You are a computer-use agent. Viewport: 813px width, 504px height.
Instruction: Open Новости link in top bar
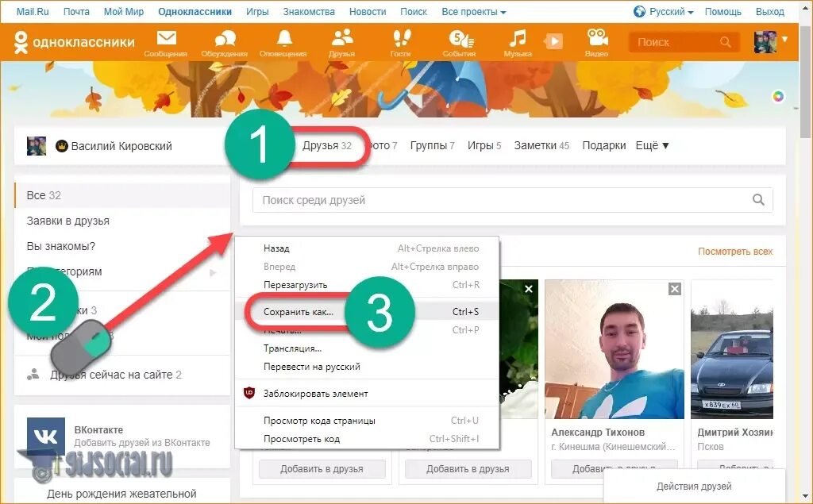coord(368,11)
